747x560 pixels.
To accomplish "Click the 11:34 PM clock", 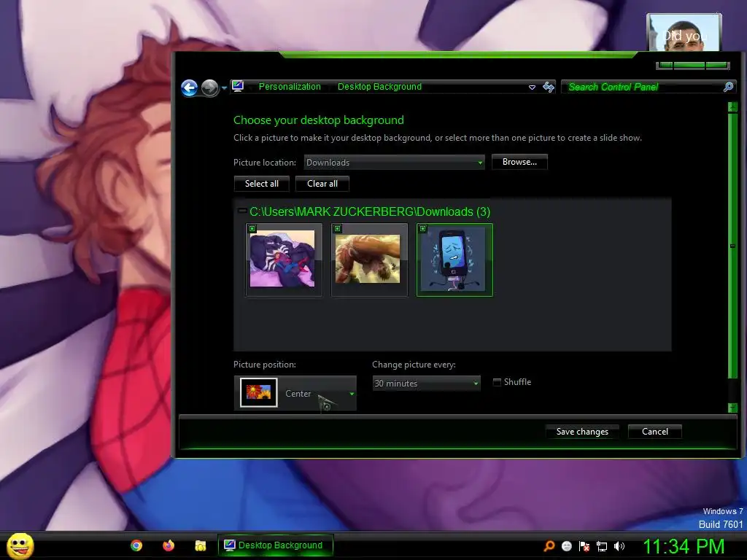I will tap(684, 547).
